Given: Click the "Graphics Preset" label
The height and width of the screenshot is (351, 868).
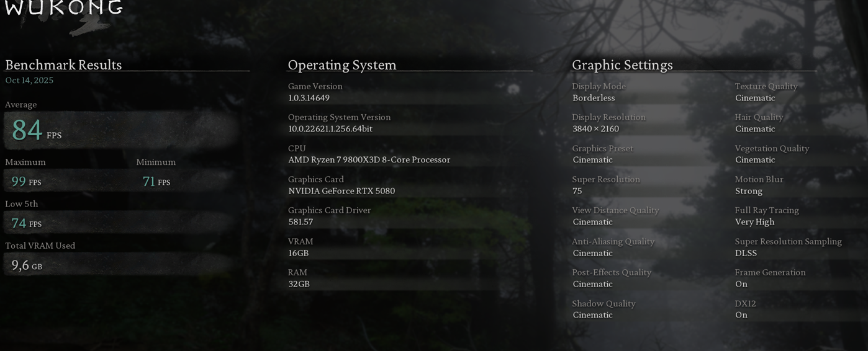Looking at the screenshot, I should coord(602,148).
